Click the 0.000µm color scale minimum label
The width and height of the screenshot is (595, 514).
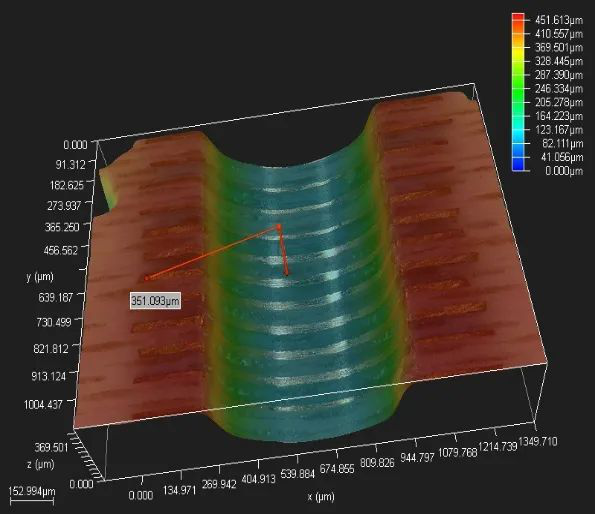click(564, 171)
